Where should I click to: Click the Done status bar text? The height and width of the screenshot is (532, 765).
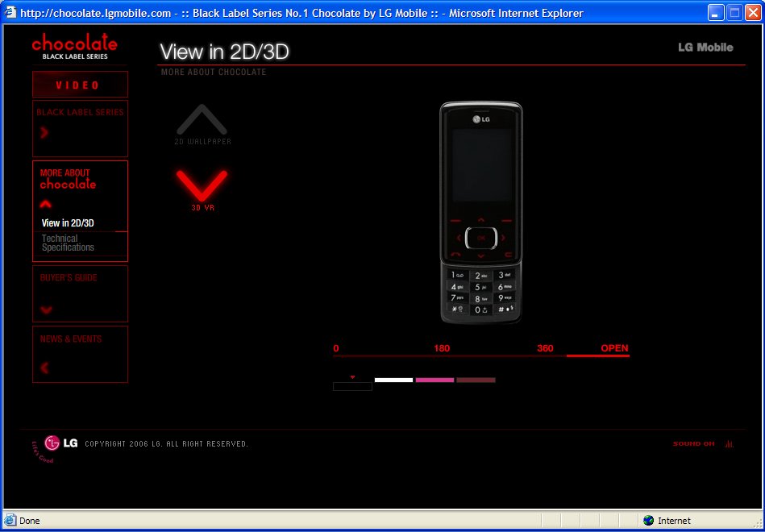point(30,521)
